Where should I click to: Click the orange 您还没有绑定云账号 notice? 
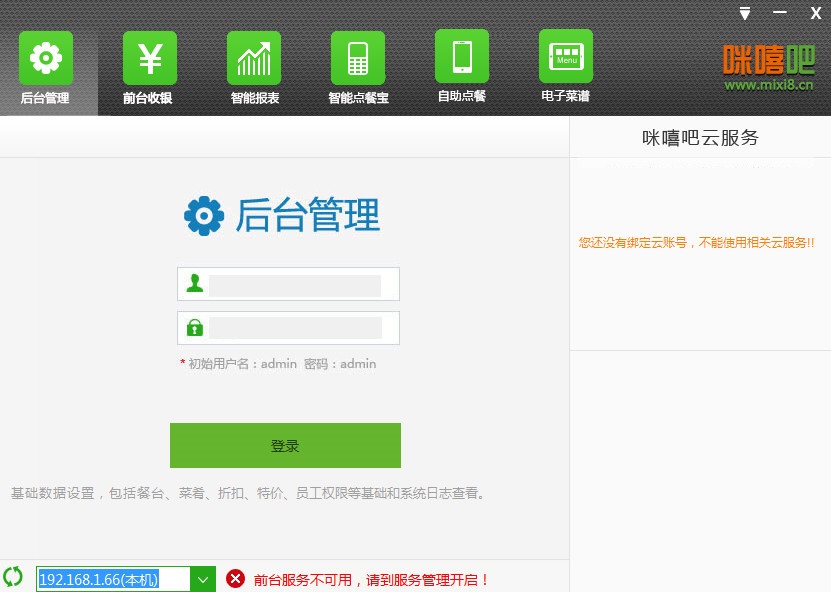696,243
